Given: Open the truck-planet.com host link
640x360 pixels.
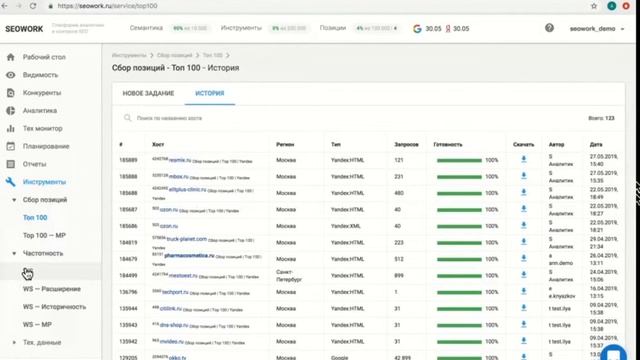Looking at the screenshot, I should pos(187,239).
